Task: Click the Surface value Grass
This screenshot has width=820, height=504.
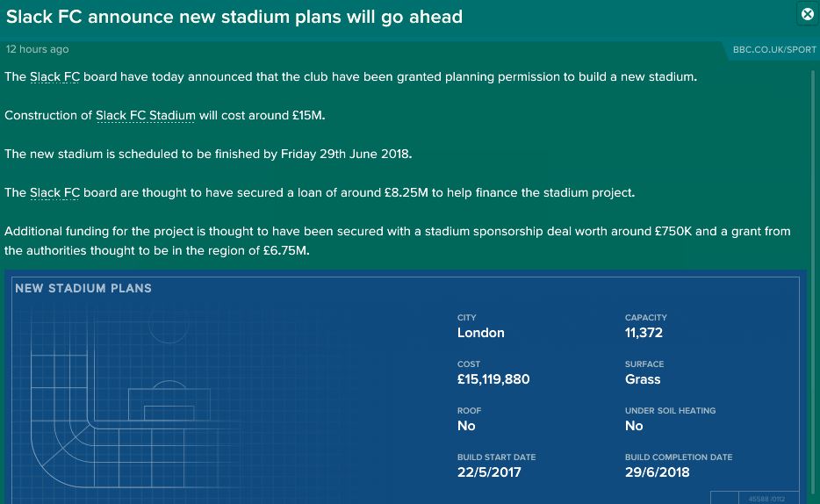Action: [642, 379]
